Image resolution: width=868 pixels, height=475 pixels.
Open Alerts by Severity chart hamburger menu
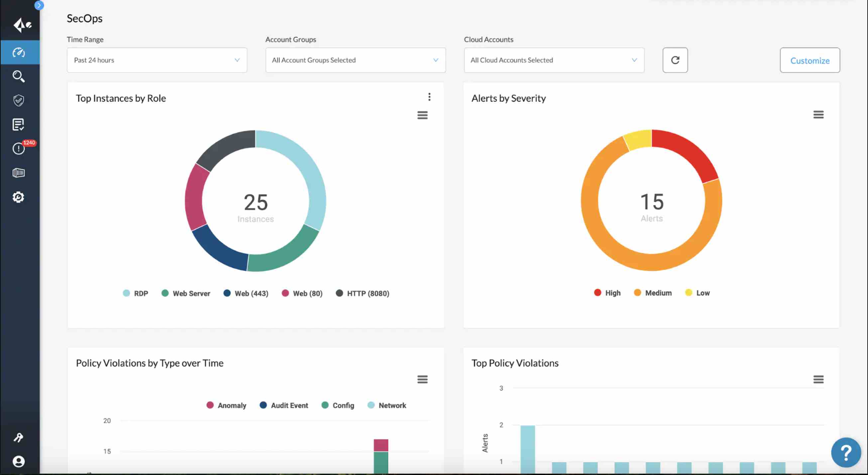tap(818, 115)
